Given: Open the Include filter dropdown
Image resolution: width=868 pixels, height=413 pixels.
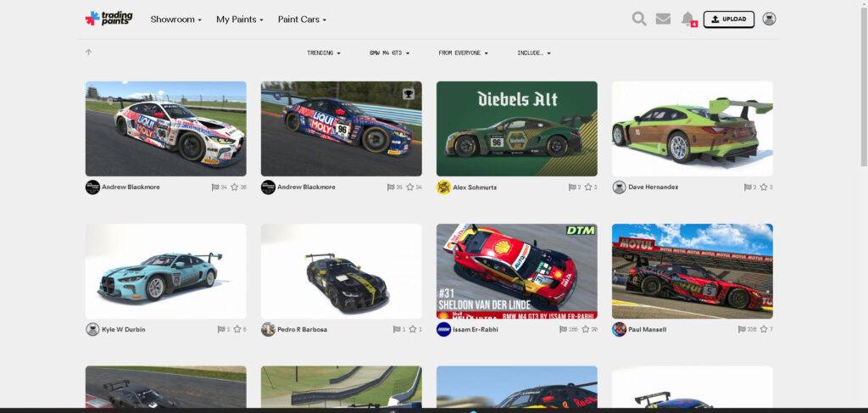Looking at the screenshot, I should coord(534,53).
